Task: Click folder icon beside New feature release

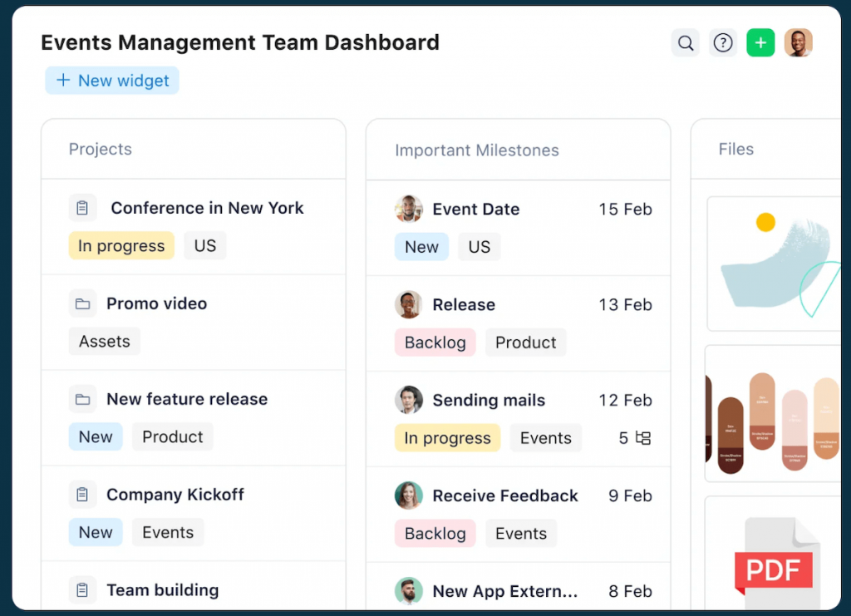Action: [82, 399]
